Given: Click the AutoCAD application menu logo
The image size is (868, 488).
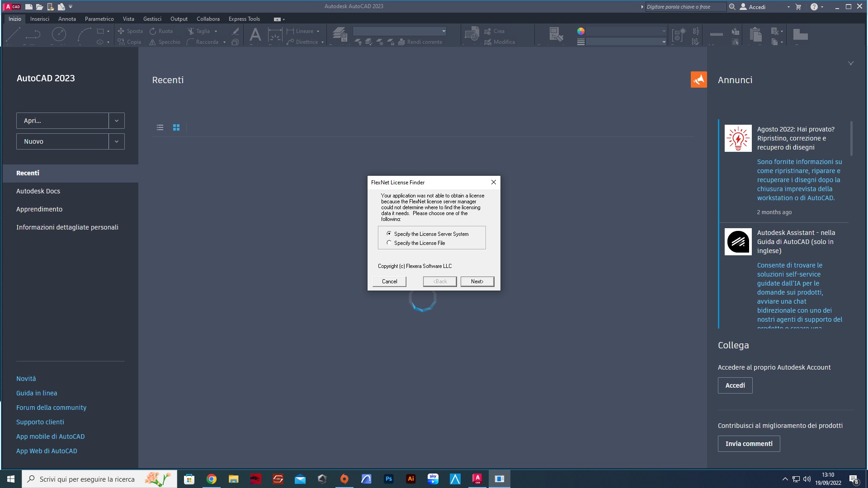Looking at the screenshot, I should [x=12, y=7].
